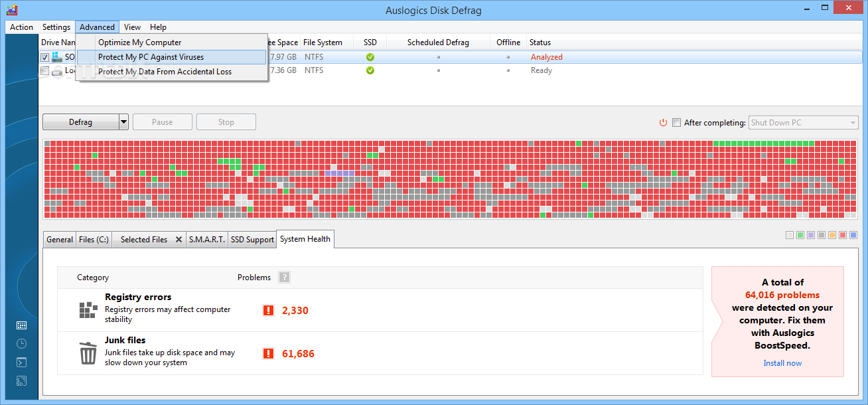The width and height of the screenshot is (868, 405).
Task: Open the clock scheduler icon in sidebar
Action: (x=21, y=343)
